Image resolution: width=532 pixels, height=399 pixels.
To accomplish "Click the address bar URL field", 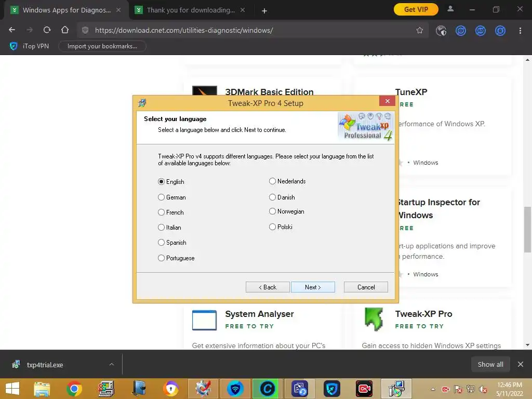I will coord(252,30).
